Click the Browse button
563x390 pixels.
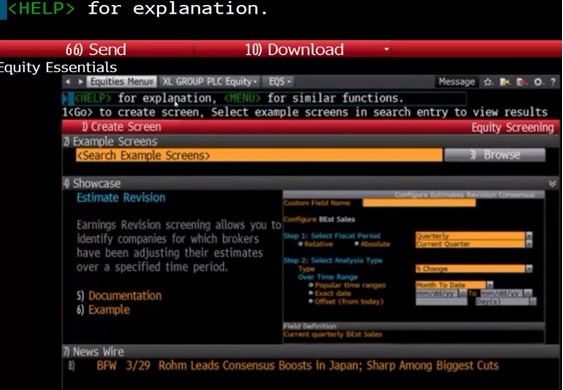495,155
